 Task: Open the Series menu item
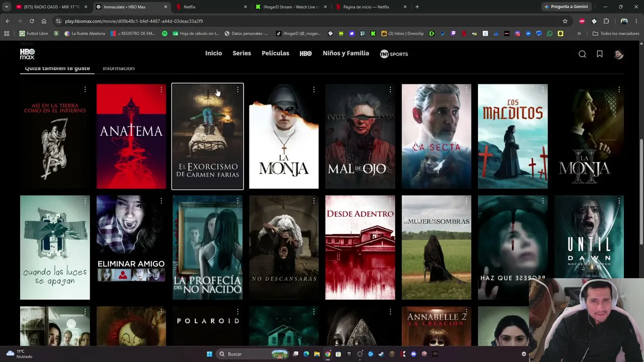click(242, 53)
